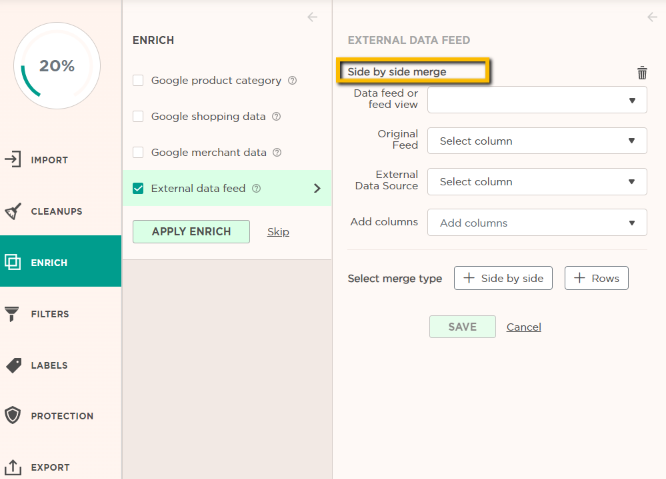
Task: Add a Rows merge type
Action: [596, 278]
